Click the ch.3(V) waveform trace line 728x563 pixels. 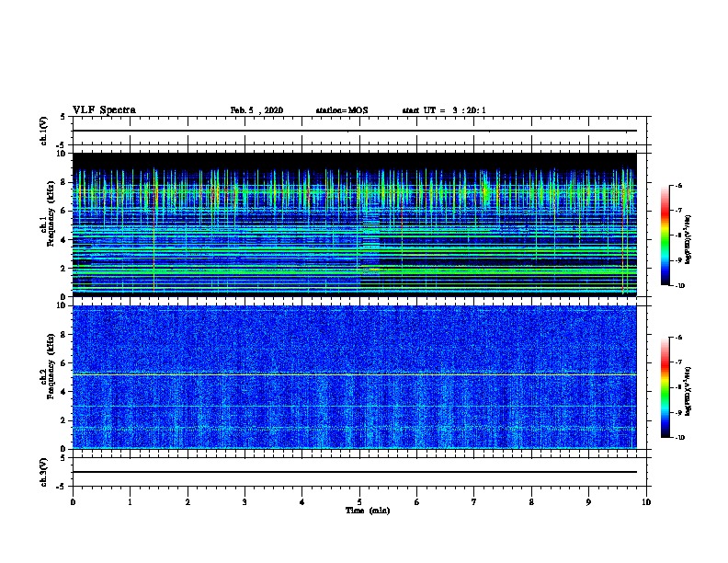[354, 472]
